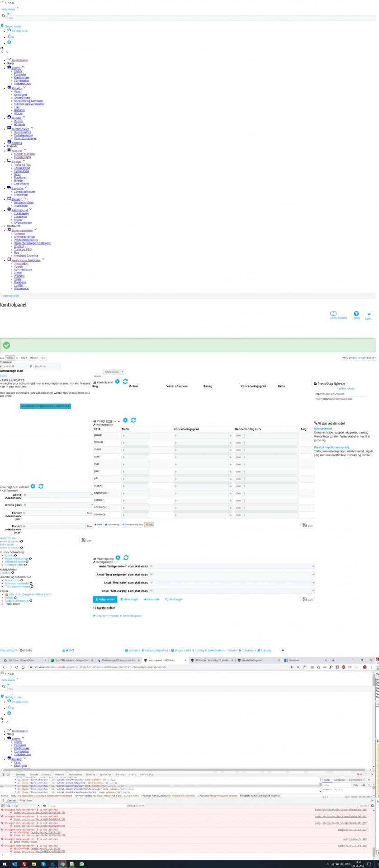Collapse the Design submenu chevron
The image size is (379, 868).
coord(24,161)
